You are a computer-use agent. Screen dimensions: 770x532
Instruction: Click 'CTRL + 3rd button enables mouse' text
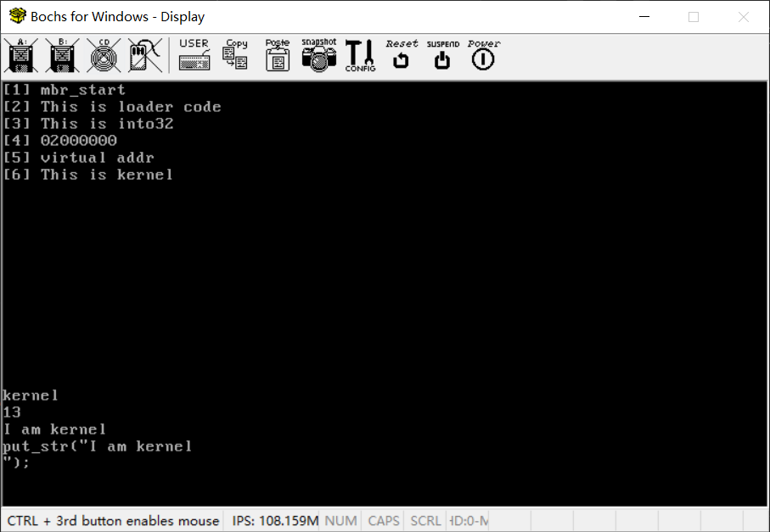[113, 521]
